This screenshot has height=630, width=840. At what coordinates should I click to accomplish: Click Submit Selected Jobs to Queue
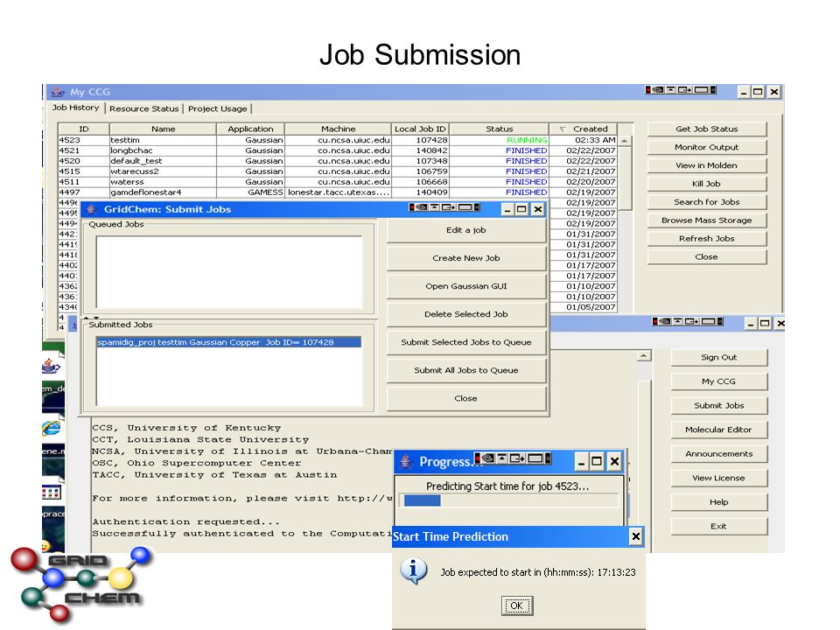coord(466,342)
